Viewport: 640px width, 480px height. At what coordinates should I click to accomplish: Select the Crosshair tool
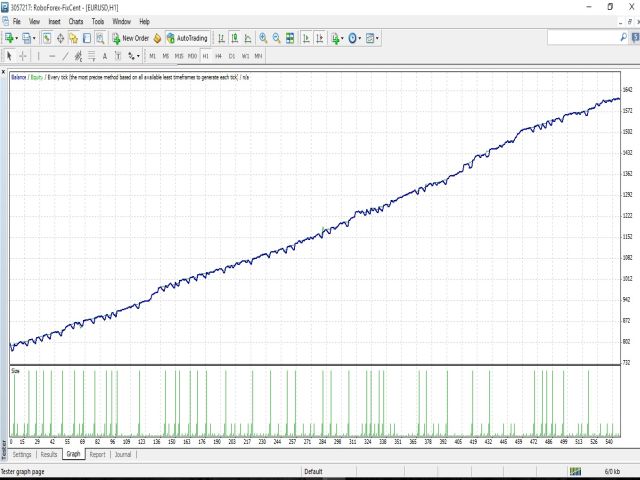tap(23, 56)
